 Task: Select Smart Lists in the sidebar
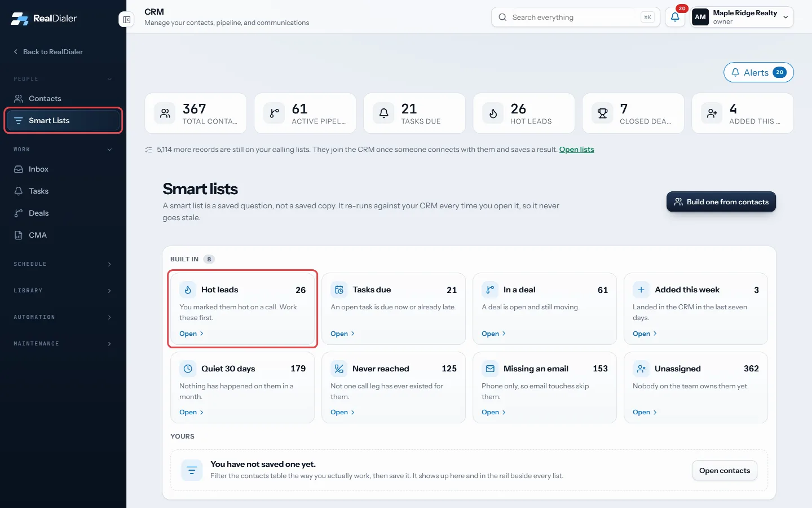tap(63, 121)
